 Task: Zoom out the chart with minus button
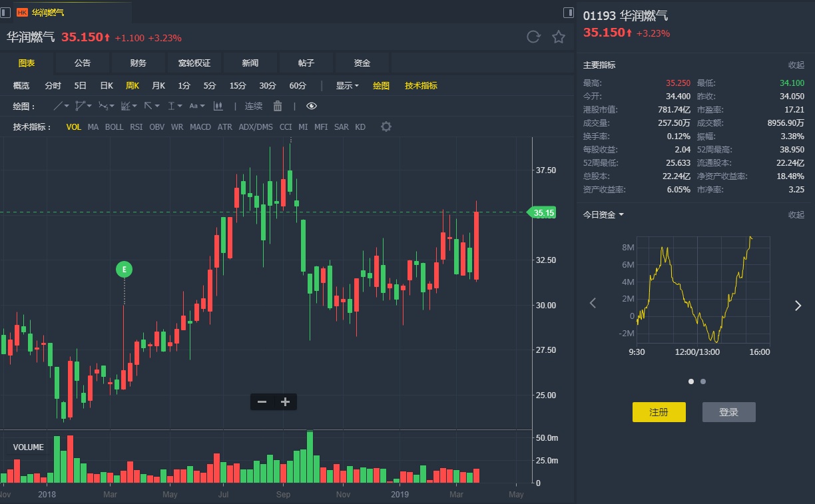262,402
